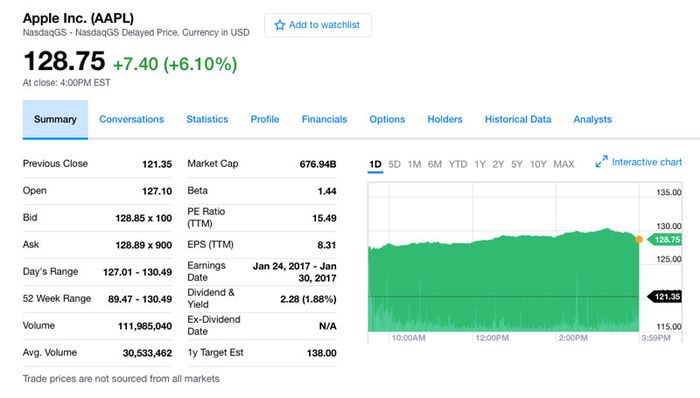Select the 1D chart range
Screen dimensions: 700x398
(375, 164)
